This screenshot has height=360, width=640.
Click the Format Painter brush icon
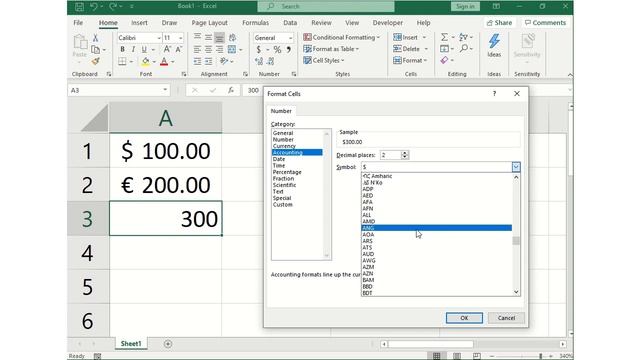click(95, 61)
